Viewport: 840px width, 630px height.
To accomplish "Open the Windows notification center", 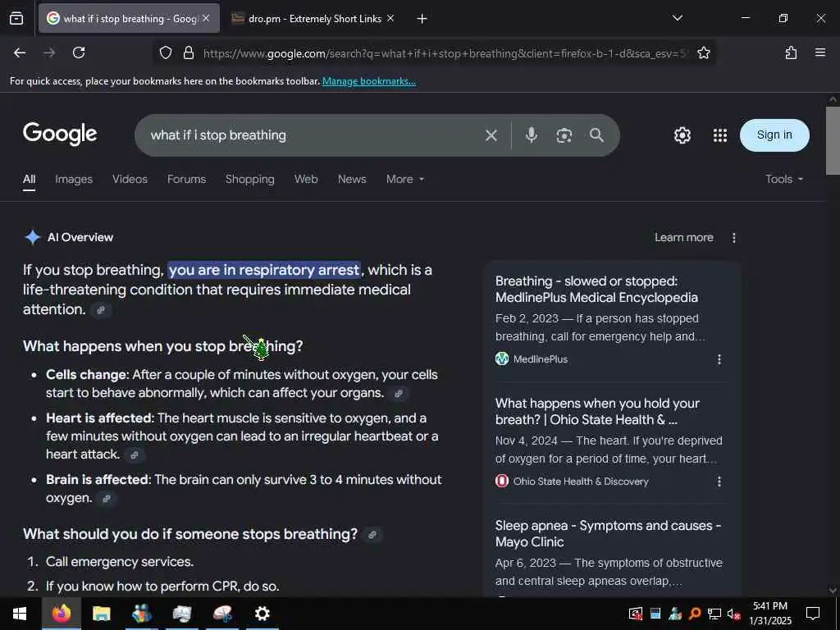I will coord(813,614).
